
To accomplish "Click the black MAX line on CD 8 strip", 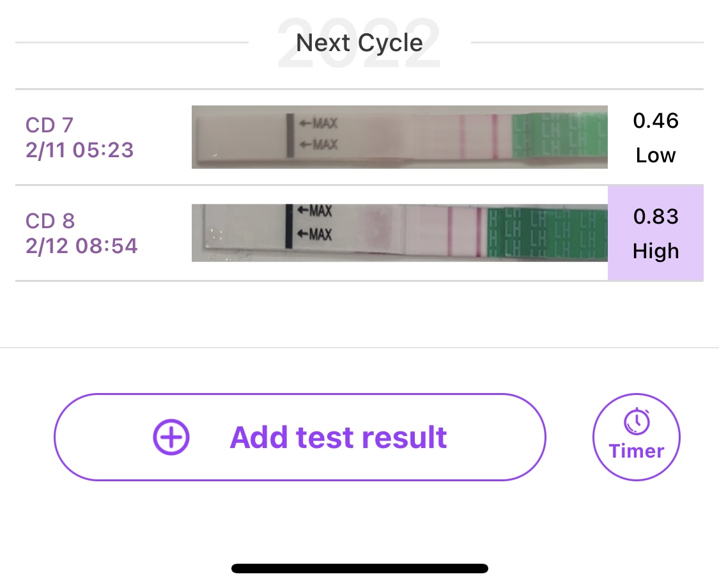I will (289, 226).
